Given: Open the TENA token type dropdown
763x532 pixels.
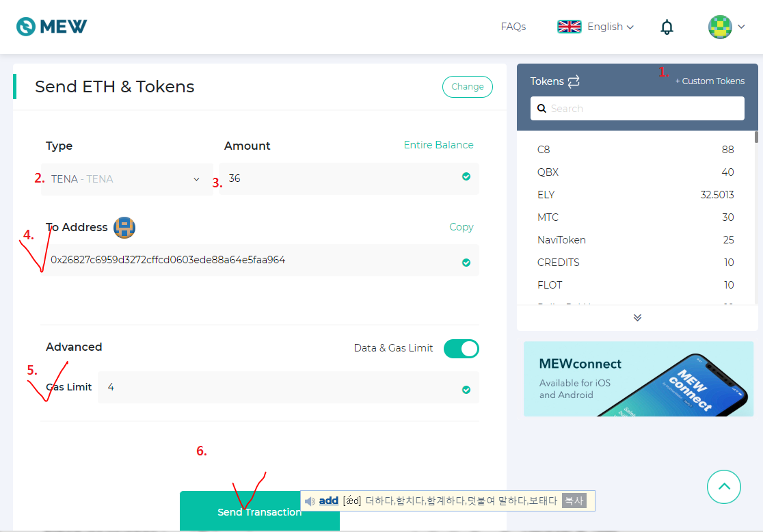Looking at the screenshot, I should pos(126,179).
